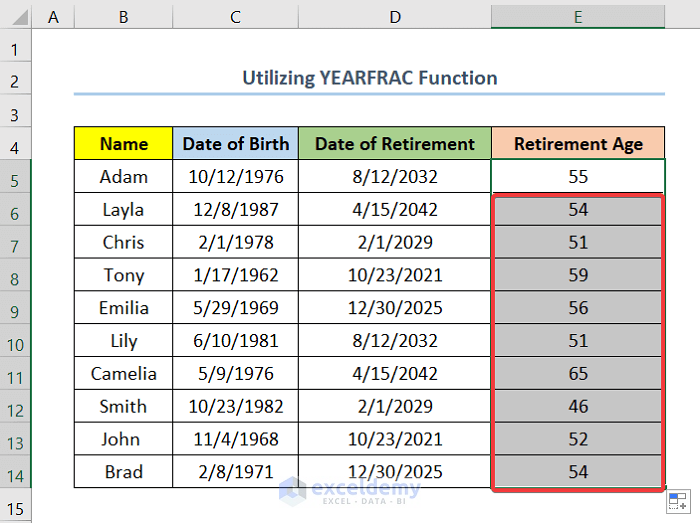This screenshot has width=700, height=523.
Task: Click the Date of Birth header cell
Action: point(235,144)
